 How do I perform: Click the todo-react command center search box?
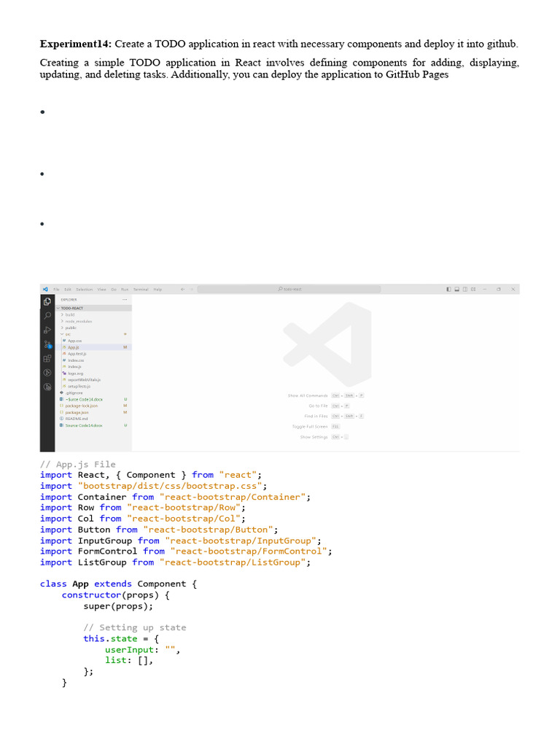(x=289, y=289)
